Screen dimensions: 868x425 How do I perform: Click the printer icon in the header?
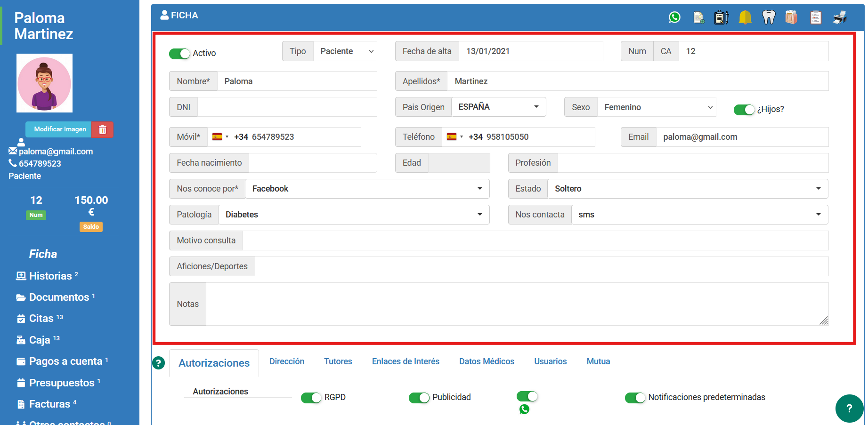click(840, 17)
